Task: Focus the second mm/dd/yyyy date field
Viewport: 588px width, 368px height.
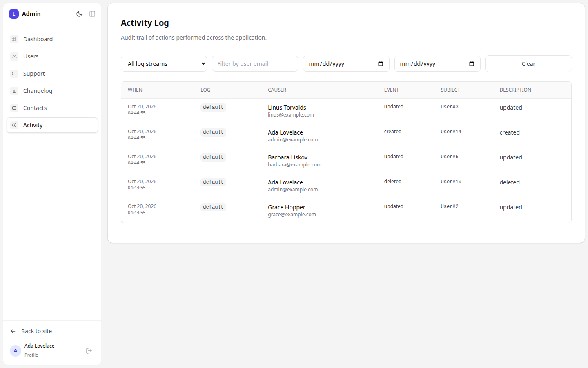Action: coord(437,64)
